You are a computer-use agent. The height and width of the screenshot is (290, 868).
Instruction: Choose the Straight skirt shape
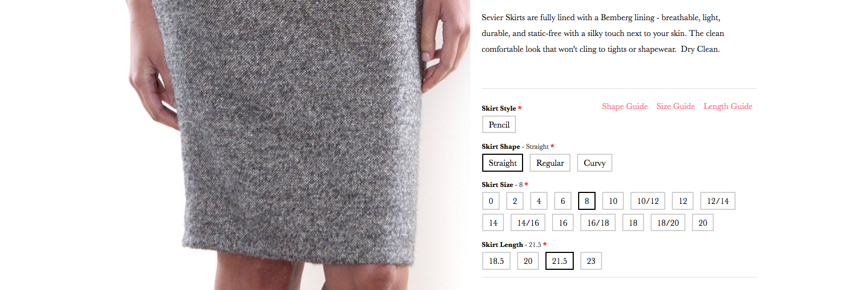point(502,162)
